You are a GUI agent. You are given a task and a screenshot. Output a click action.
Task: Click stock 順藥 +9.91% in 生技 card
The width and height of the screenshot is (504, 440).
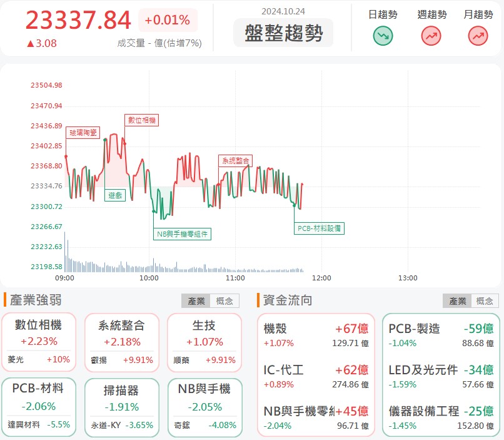coord(204,361)
